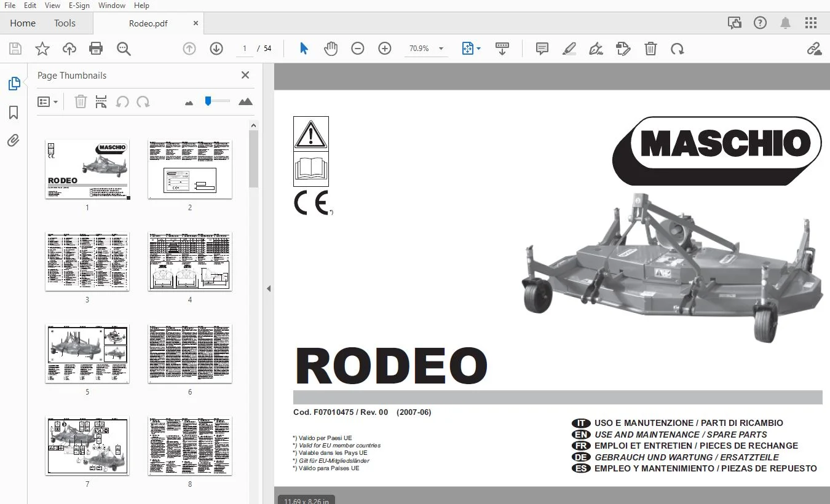Go to the next page arrow
Image resolution: width=830 pixels, height=504 pixels.
pyautogui.click(x=216, y=49)
